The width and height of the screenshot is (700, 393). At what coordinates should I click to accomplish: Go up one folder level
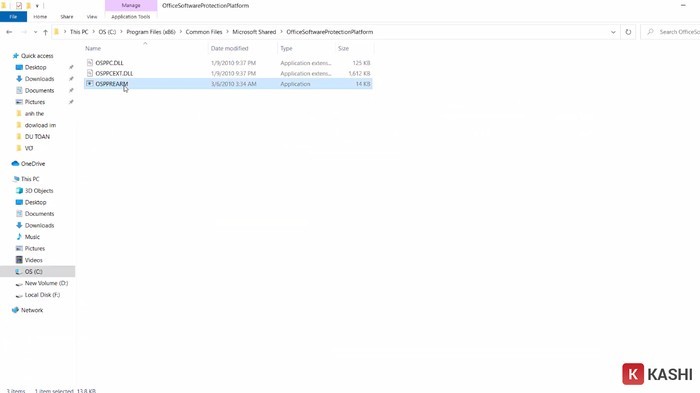[x=46, y=32]
